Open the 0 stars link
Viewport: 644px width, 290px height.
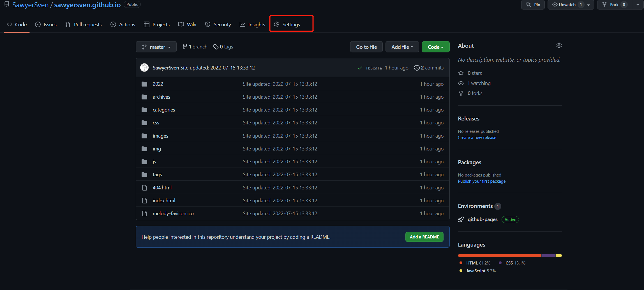pyautogui.click(x=475, y=73)
